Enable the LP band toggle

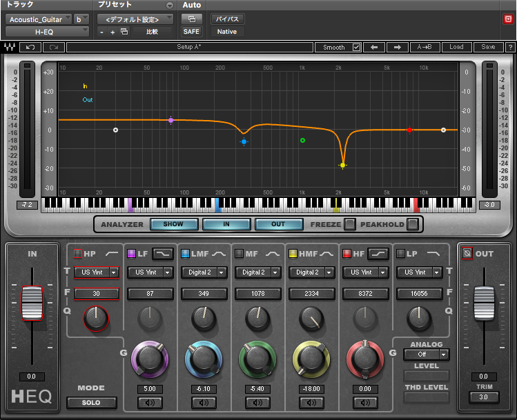tap(400, 254)
